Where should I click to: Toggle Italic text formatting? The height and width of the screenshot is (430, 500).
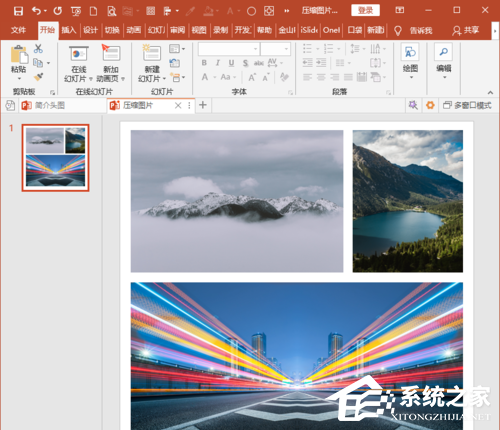(x=217, y=63)
